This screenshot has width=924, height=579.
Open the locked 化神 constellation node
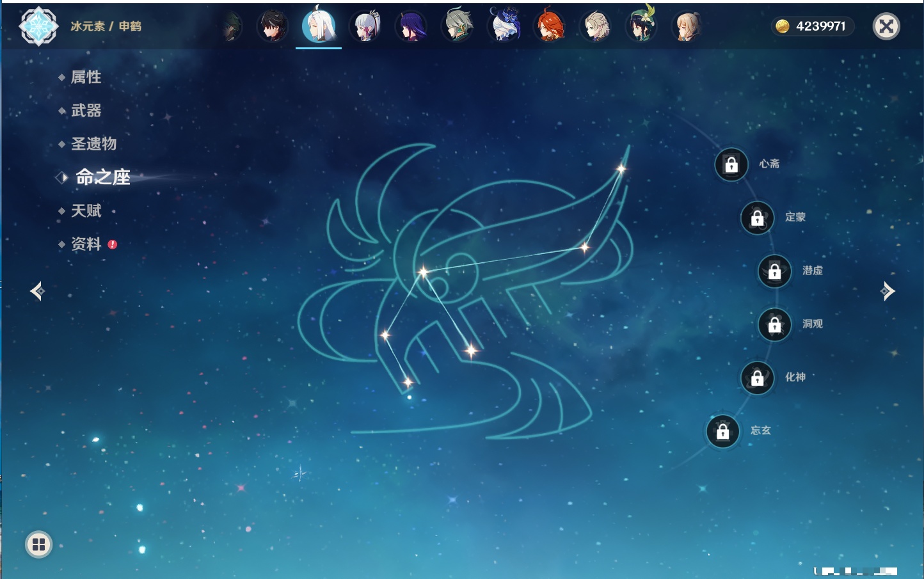[758, 378]
